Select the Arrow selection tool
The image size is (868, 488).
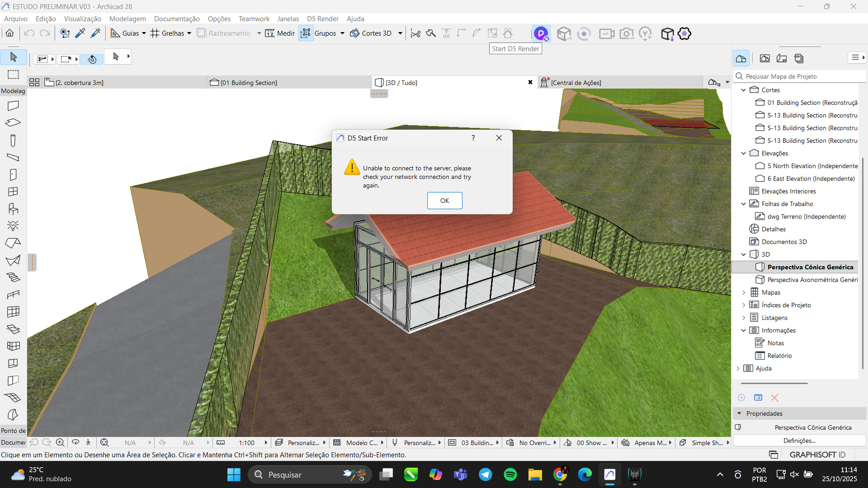[x=13, y=57]
